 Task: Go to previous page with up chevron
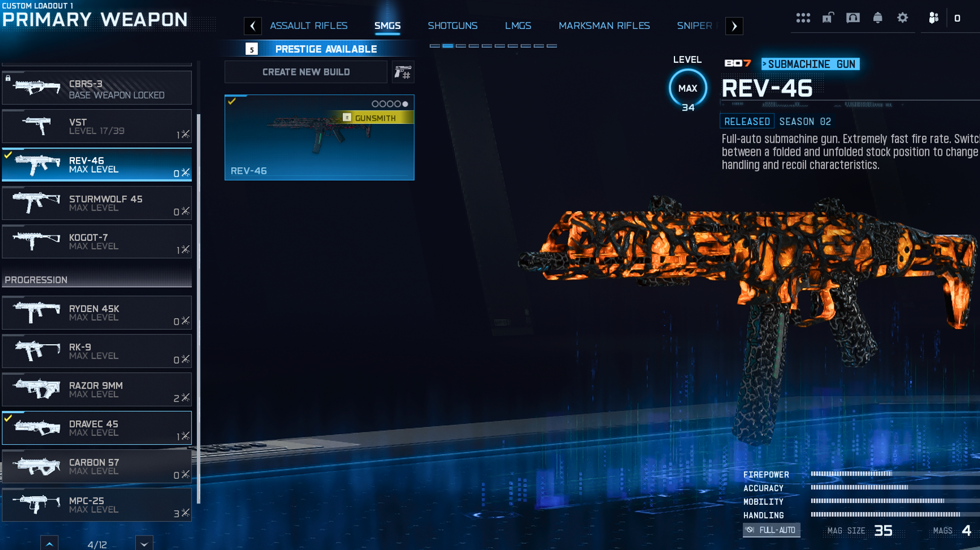50,543
